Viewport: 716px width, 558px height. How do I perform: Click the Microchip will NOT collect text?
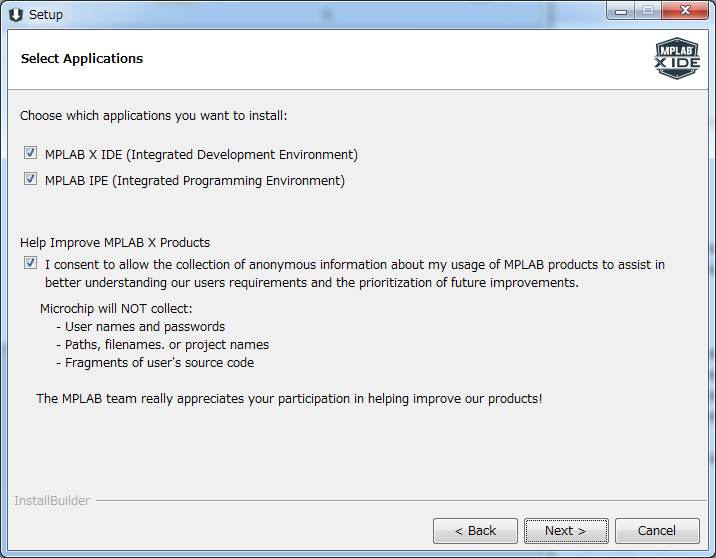pos(116,308)
